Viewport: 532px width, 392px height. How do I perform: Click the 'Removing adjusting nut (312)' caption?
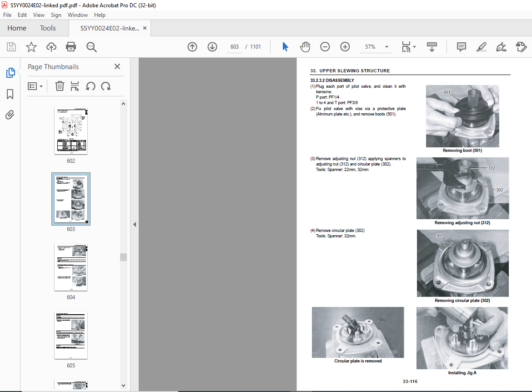(x=462, y=223)
